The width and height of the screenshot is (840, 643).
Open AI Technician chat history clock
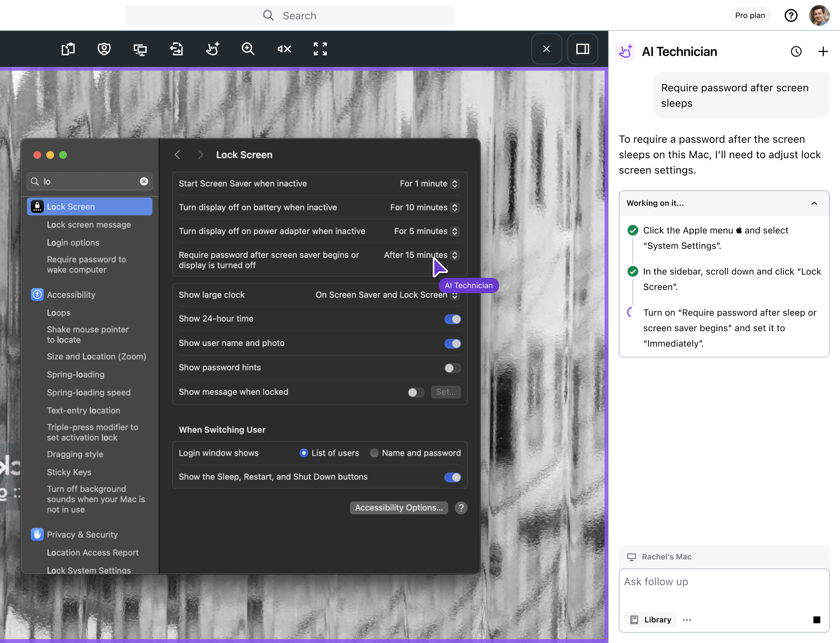tap(796, 52)
